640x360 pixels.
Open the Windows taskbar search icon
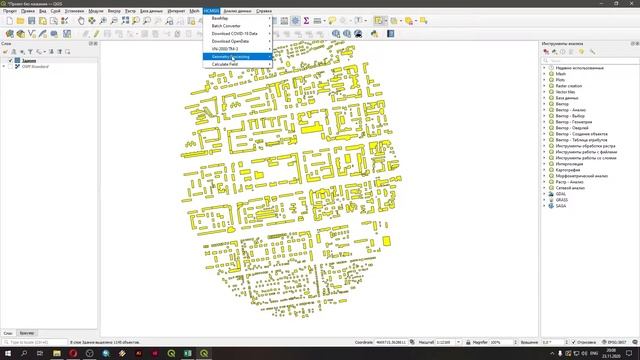[x=24, y=353]
